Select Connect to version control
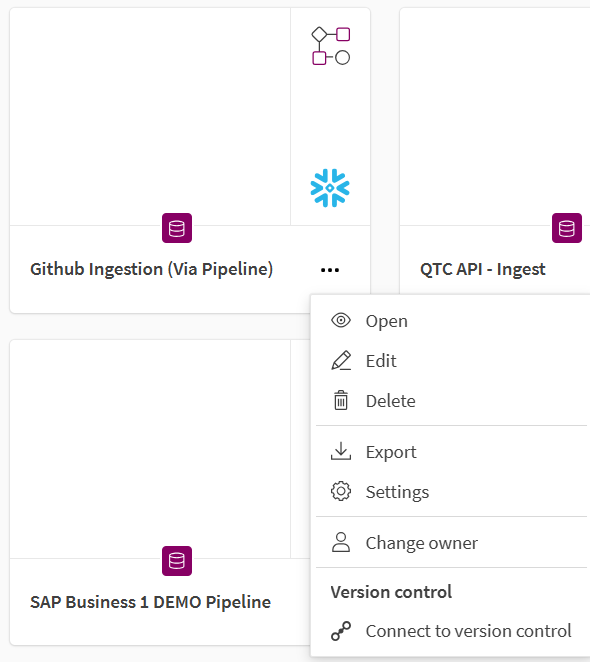The image size is (590, 662). tap(450, 631)
